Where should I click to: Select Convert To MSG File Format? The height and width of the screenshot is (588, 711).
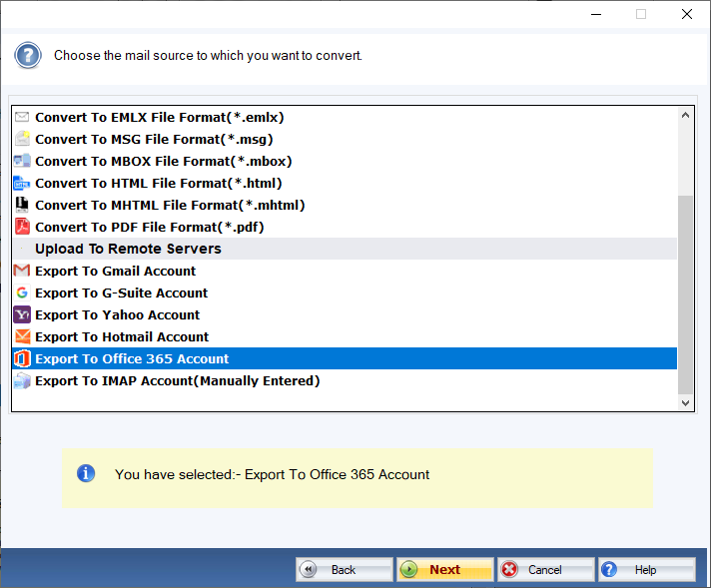[x=345, y=139]
